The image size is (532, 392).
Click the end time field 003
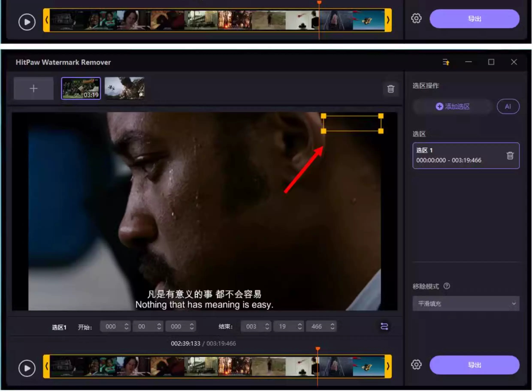click(x=251, y=327)
